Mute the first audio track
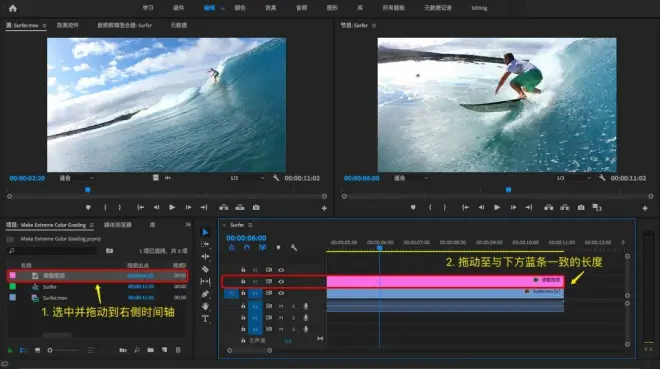This screenshot has height=369, width=660. 281,306
